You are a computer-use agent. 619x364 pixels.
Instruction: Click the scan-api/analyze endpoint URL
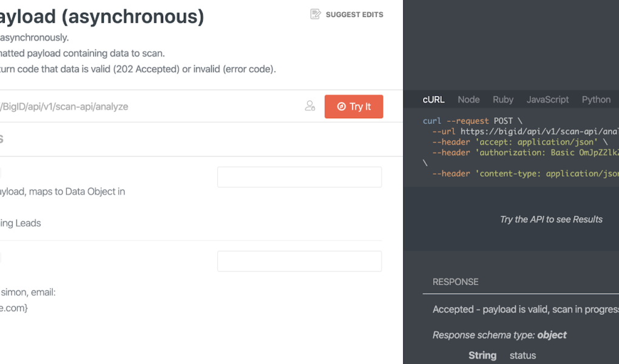pyautogui.click(x=64, y=107)
